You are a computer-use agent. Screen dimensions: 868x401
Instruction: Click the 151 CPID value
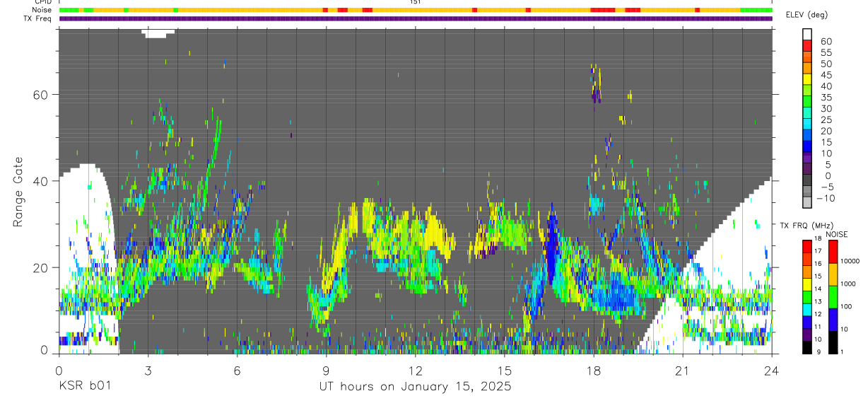416,2
